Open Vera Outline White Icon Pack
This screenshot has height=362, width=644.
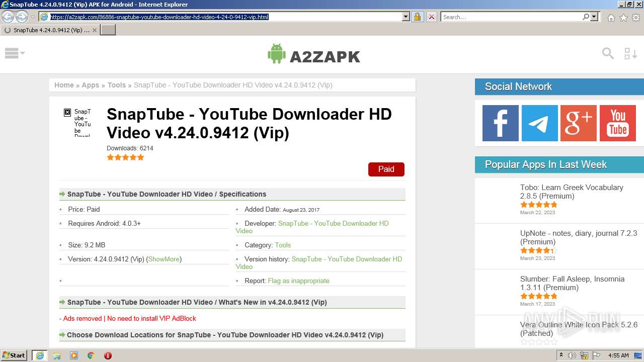point(579,329)
